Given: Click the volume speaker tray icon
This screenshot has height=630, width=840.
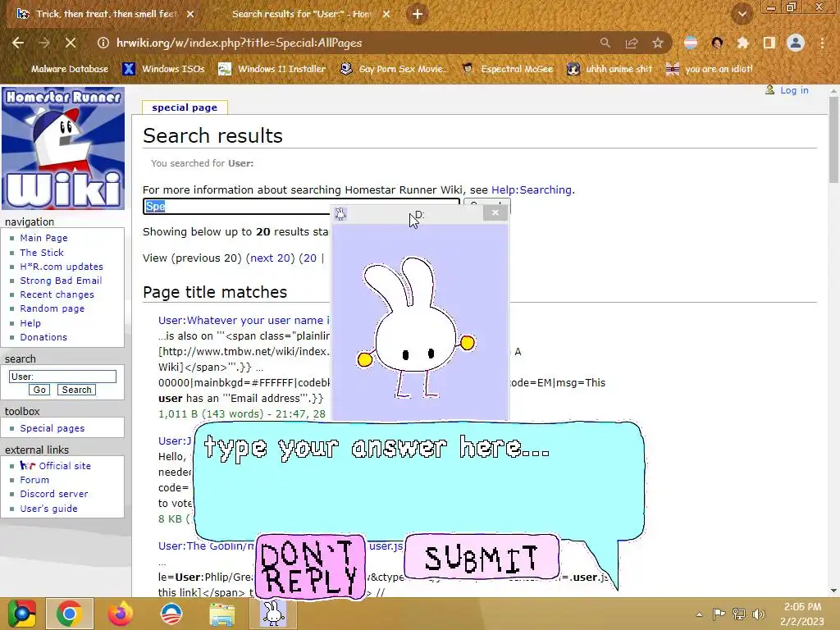Looking at the screenshot, I should point(758,614).
